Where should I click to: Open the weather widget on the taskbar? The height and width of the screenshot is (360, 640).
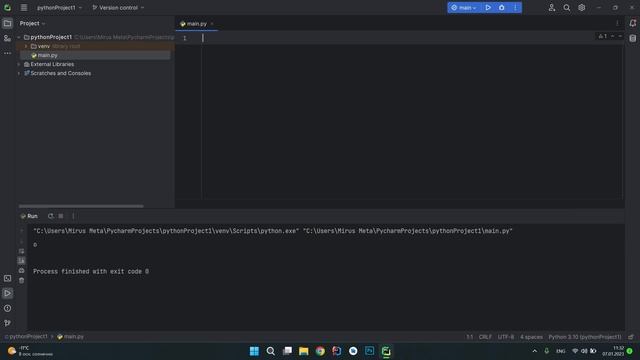click(x=29, y=351)
